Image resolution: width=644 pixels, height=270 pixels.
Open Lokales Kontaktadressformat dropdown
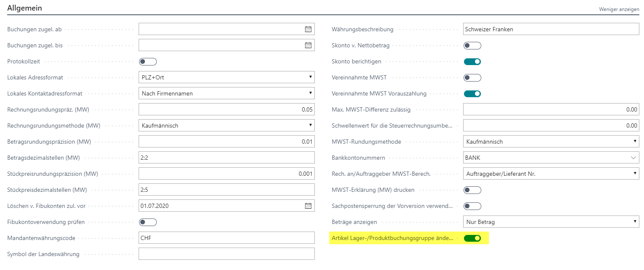click(226, 93)
